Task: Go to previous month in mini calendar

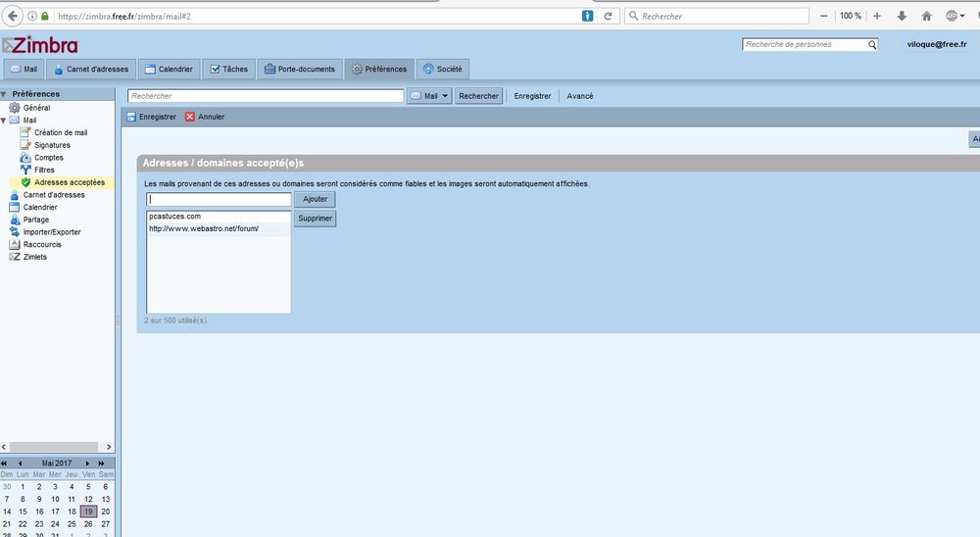Action: tap(20, 464)
